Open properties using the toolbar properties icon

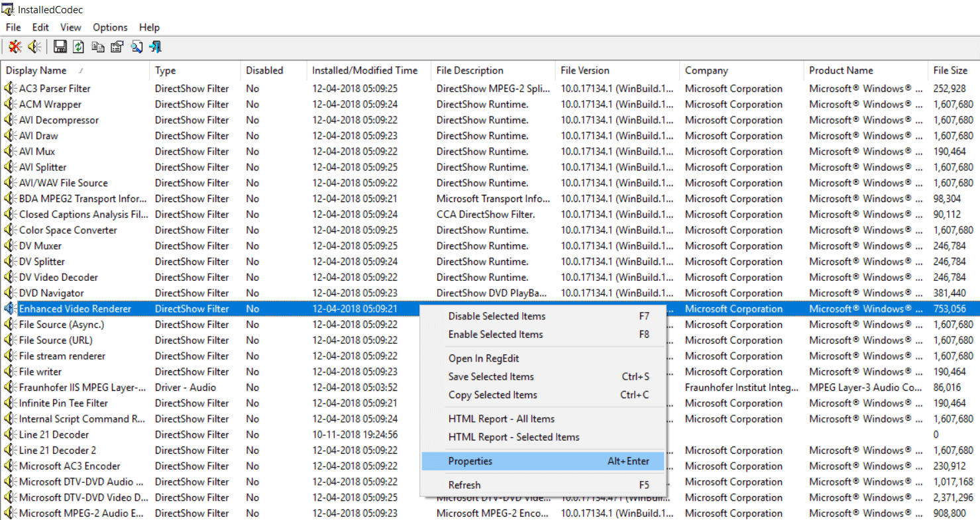click(x=115, y=46)
